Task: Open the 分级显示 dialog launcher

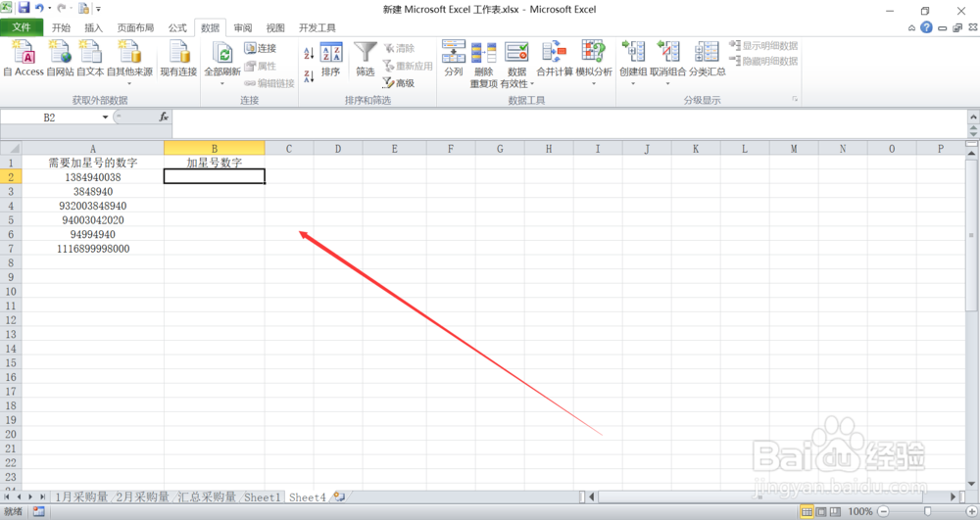Action: click(x=795, y=99)
